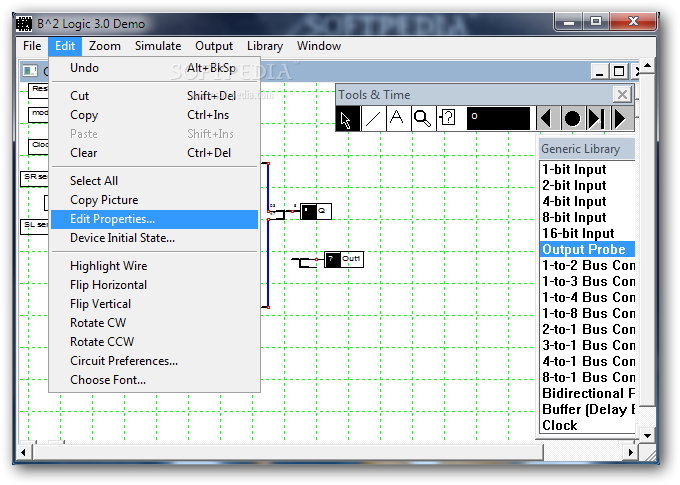Viewport: 680px width, 485px height.
Task: Open the Library menu
Action: (265, 46)
